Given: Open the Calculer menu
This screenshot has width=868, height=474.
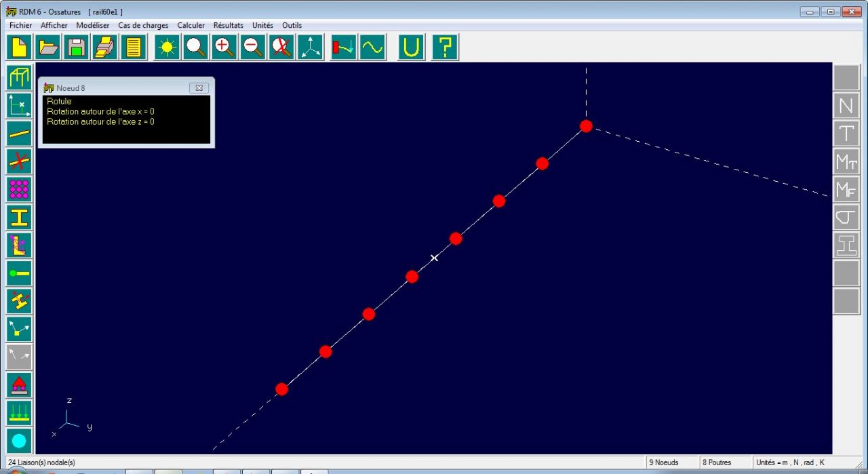Looking at the screenshot, I should (x=191, y=25).
